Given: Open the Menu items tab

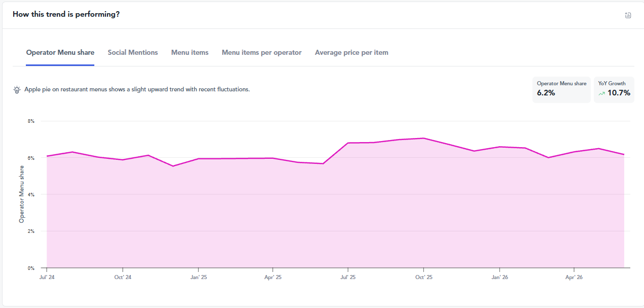Looking at the screenshot, I should point(190,52).
